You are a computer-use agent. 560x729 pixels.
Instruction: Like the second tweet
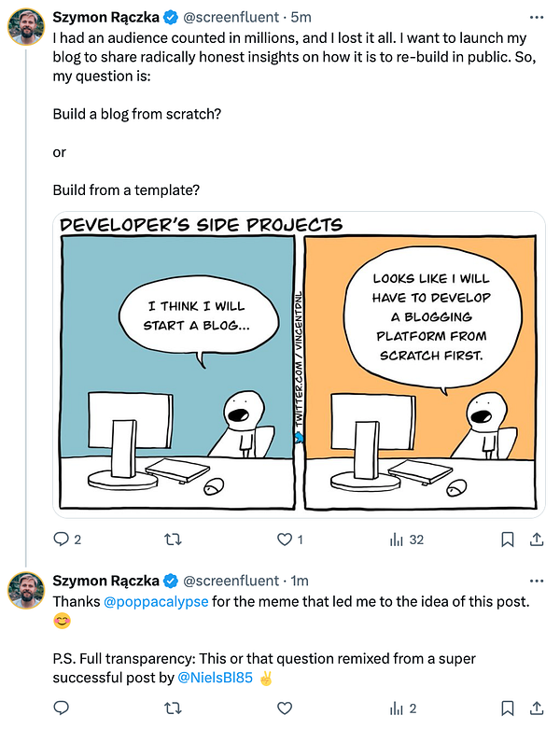click(x=285, y=708)
